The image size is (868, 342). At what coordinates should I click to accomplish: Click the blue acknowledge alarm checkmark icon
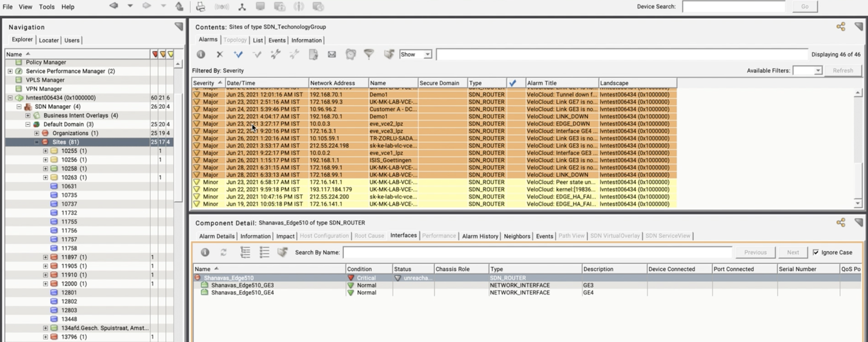click(x=238, y=55)
